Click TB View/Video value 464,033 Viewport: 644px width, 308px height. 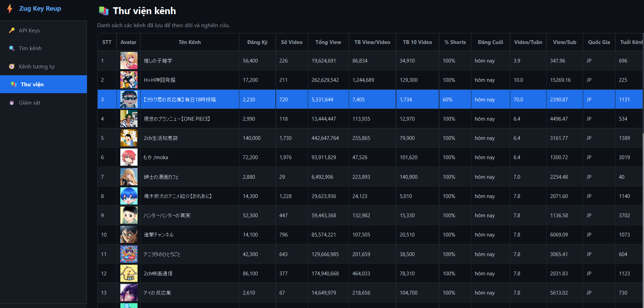click(361, 274)
